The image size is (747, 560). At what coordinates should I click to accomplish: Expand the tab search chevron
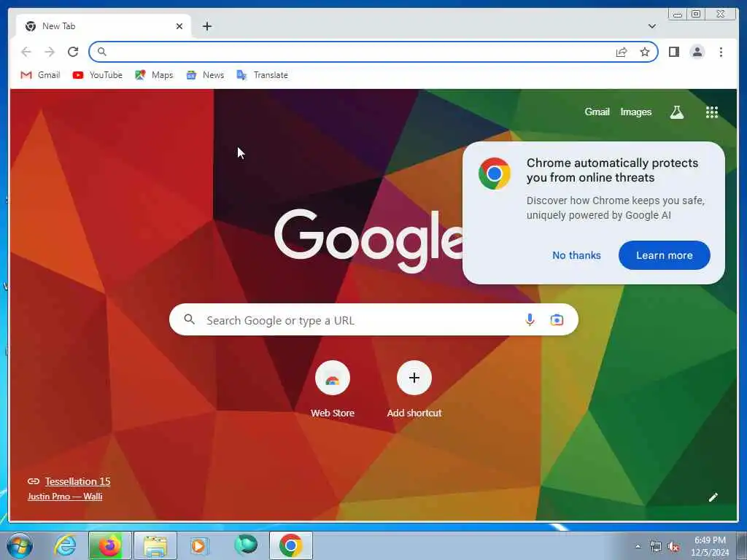coord(651,26)
